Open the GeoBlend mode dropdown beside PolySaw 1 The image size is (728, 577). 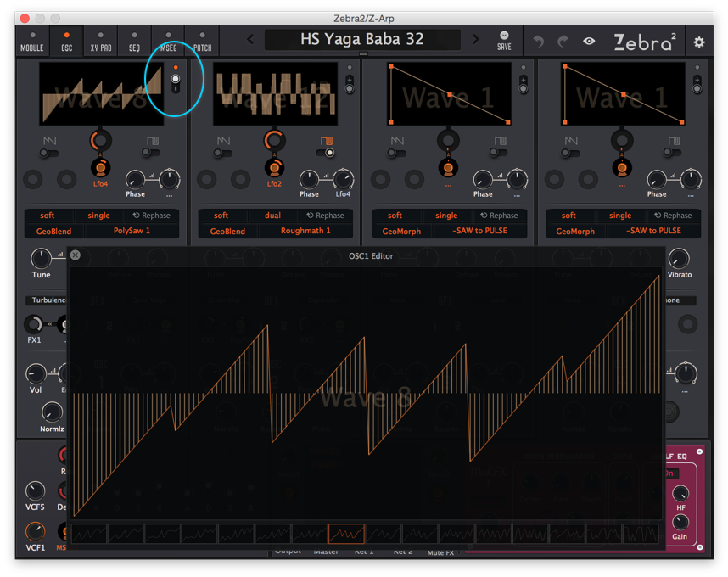point(53,231)
